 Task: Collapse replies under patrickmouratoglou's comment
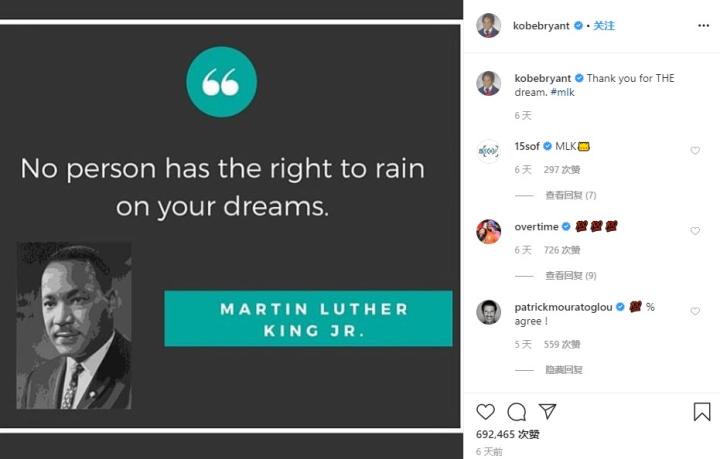564,370
